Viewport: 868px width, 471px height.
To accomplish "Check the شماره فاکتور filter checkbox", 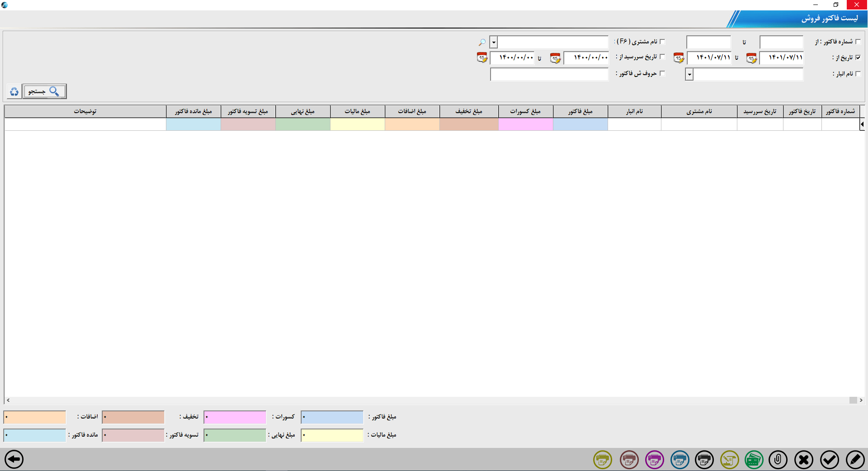I will 859,41.
